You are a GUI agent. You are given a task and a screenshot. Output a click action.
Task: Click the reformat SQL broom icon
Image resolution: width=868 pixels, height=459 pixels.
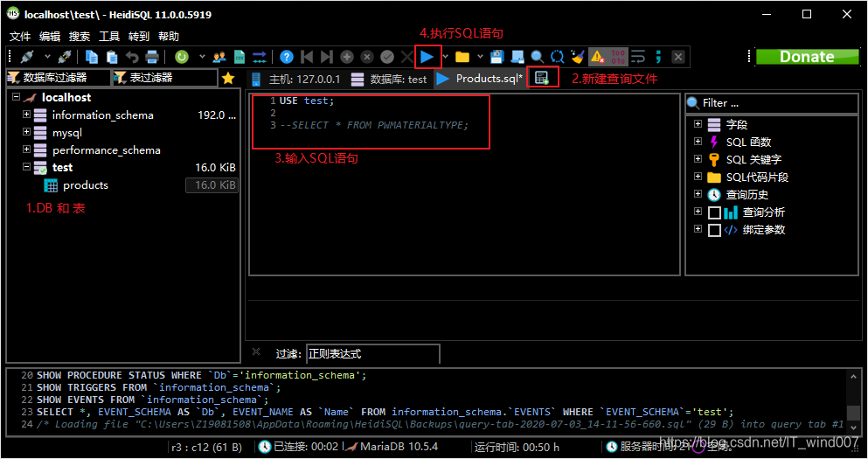coord(578,57)
